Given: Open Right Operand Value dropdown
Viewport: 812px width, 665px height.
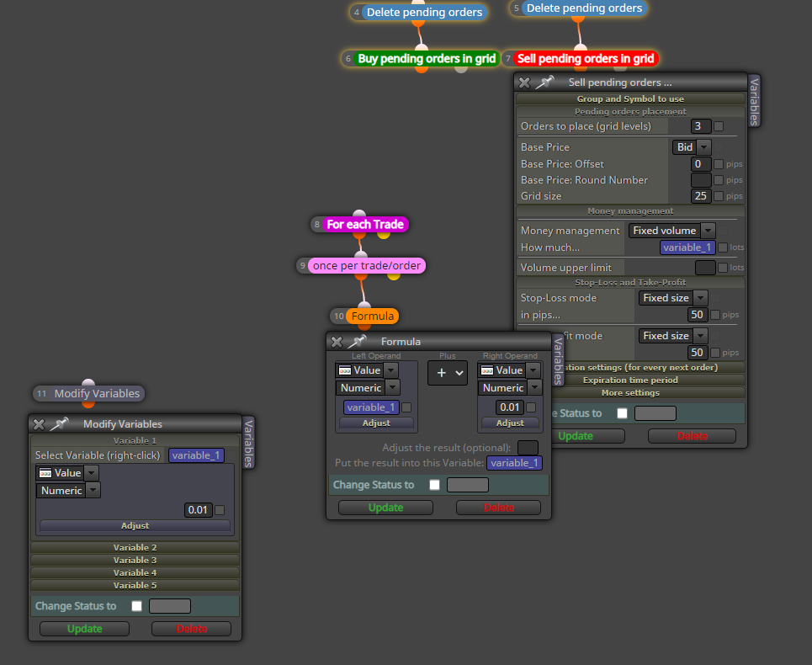Looking at the screenshot, I should pyautogui.click(x=509, y=370).
